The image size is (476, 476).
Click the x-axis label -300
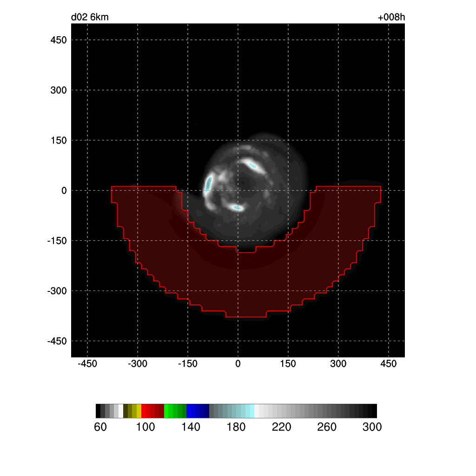[x=137, y=364]
